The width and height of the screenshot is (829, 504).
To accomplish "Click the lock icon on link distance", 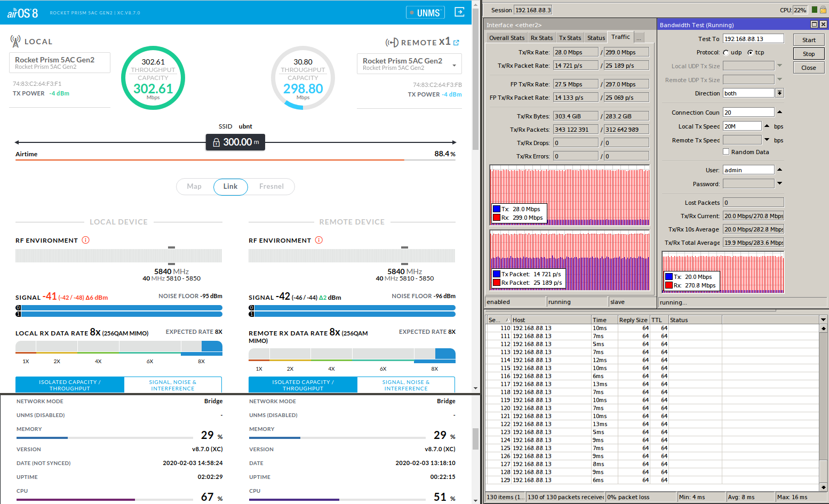I will coord(216,142).
